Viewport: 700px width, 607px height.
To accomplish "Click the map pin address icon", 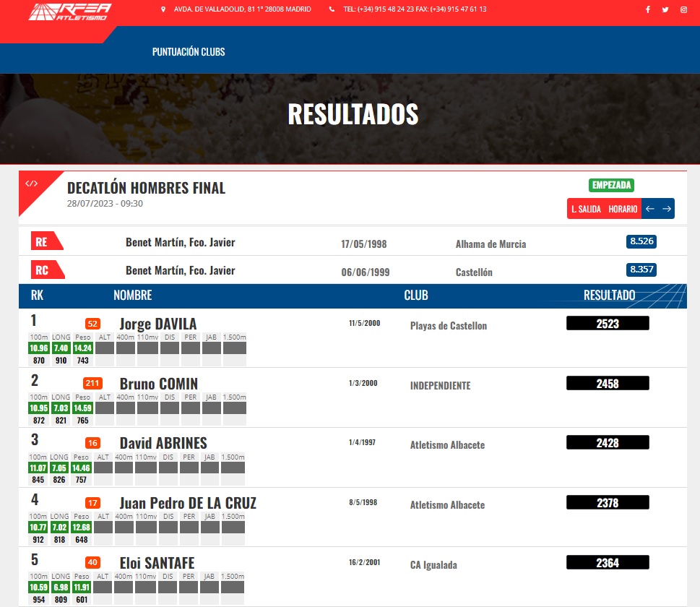I will click(x=163, y=9).
